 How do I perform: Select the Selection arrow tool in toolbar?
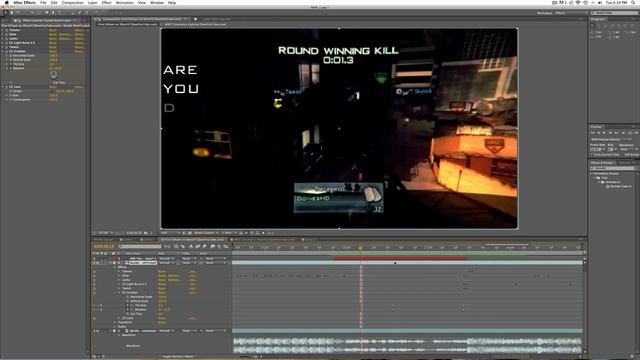coord(5,13)
